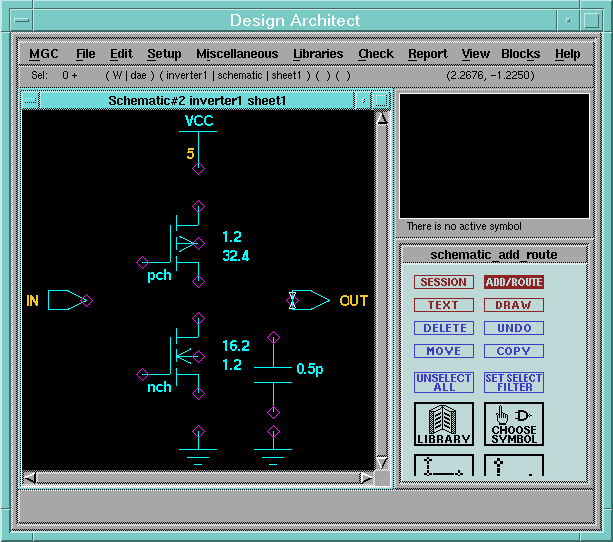
Task: Activate the ADD/ROUTE palette mode
Action: 514,282
